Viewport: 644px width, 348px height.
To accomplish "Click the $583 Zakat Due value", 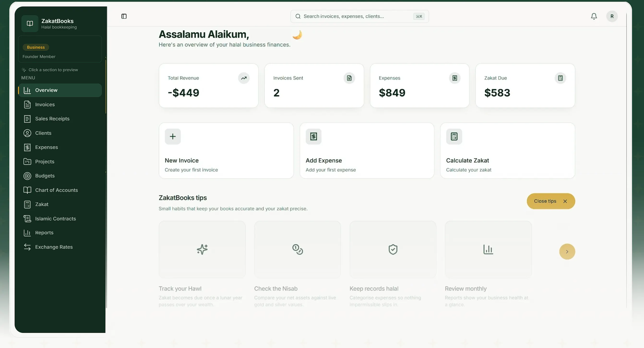I will point(497,93).
